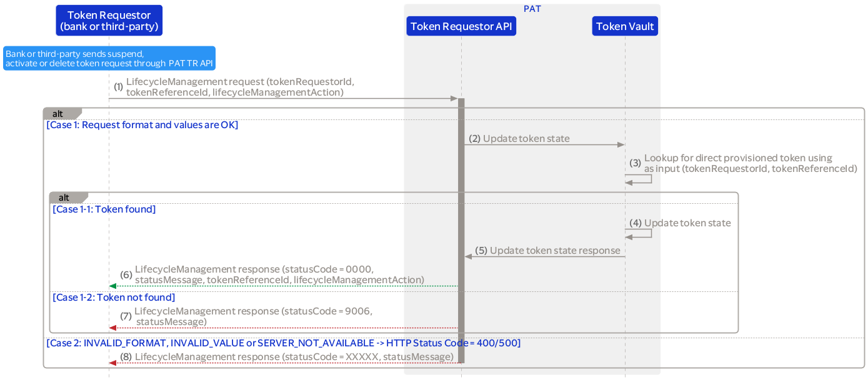Select the Token Vault participant box
The height and width of the screenshot is (382, 868).
[625, 26]
